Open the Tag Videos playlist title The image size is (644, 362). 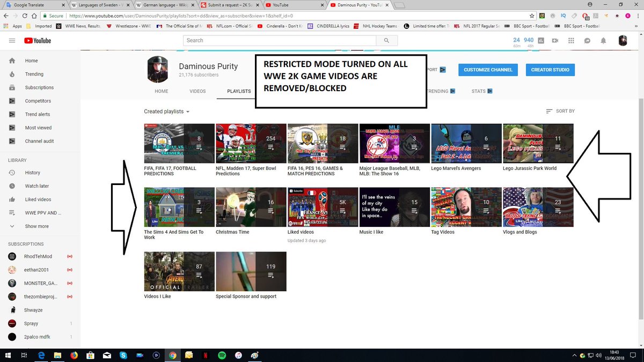pos(443,232)
